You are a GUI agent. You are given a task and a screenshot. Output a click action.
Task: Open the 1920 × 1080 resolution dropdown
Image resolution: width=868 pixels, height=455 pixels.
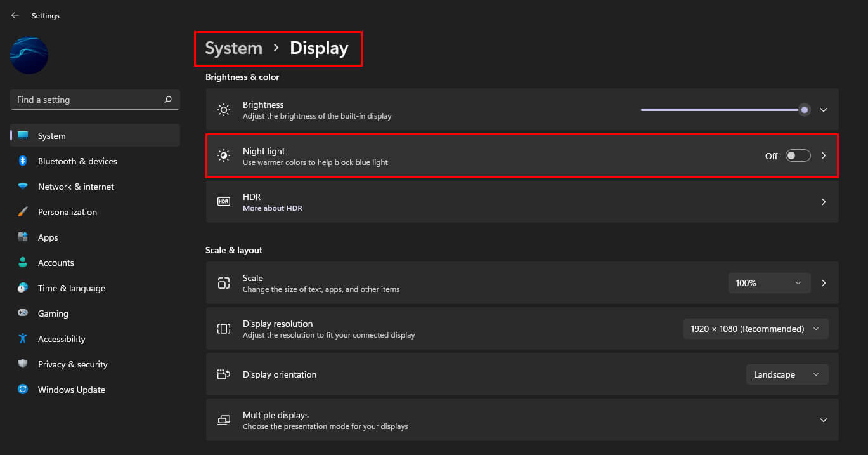(756, 329)
